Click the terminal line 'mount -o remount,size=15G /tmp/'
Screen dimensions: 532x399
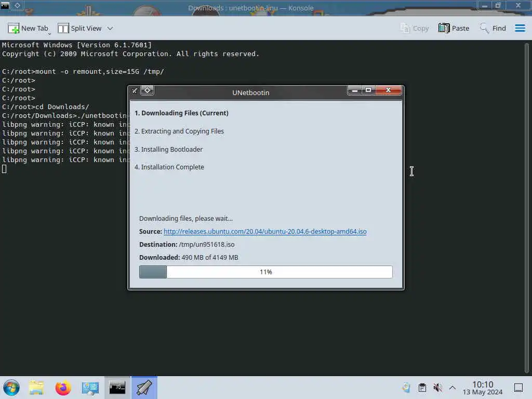(x=100, y=72)
